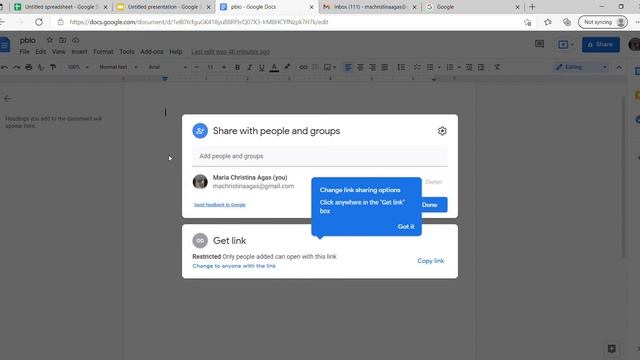Open share settings gear icon
The width and height of the screenshot is (640, 360).
point(442,131)
